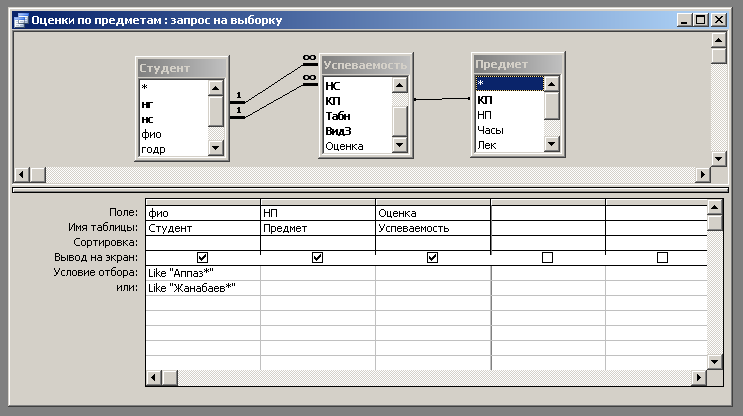Click the Оценка cell in Поле row
The height and width of the screenshot is (416, 743).
(x=433, y=213)
